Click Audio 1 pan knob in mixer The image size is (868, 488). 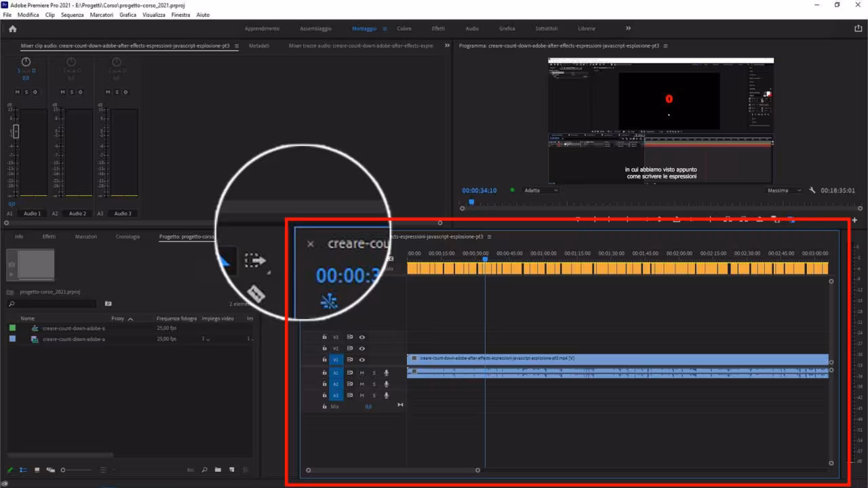(x=26, y=62)
